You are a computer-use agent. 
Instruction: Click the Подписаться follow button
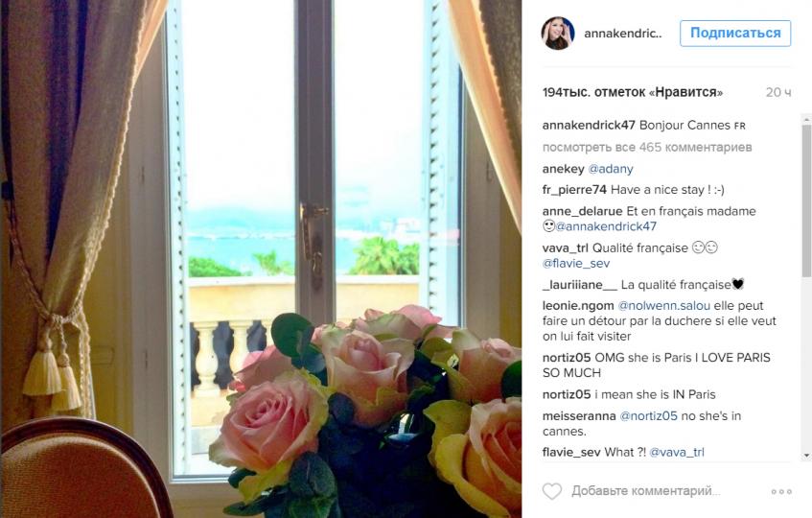pos(735,34)
